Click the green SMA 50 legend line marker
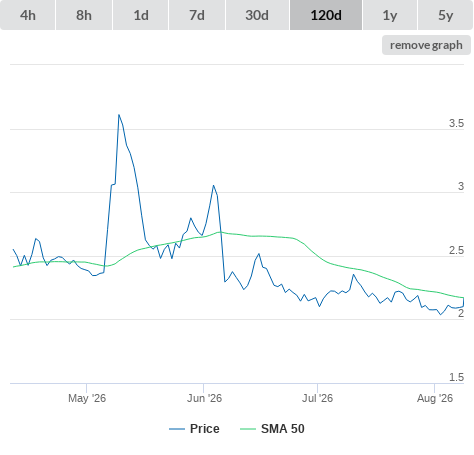Screen dimensions: 474x455 (248, 429)
